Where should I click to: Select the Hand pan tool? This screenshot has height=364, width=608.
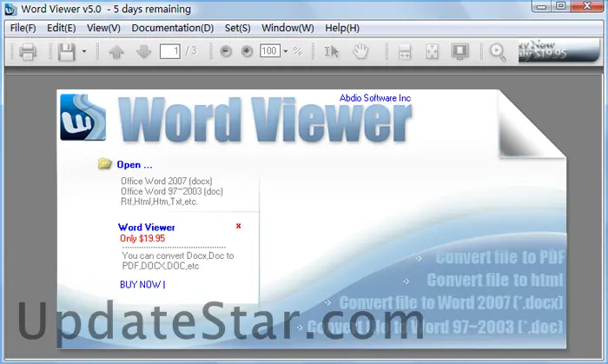(x=360, y=51)
